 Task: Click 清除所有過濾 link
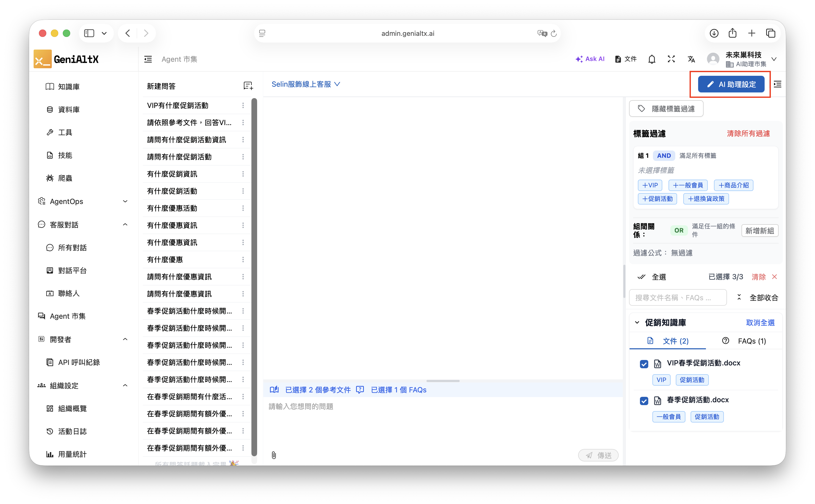pyautogui.click(x=748, y=134)
